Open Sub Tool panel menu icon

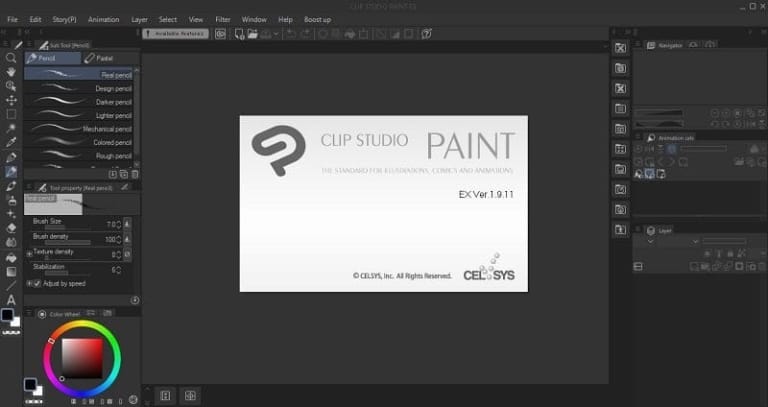tap(28, 45)
